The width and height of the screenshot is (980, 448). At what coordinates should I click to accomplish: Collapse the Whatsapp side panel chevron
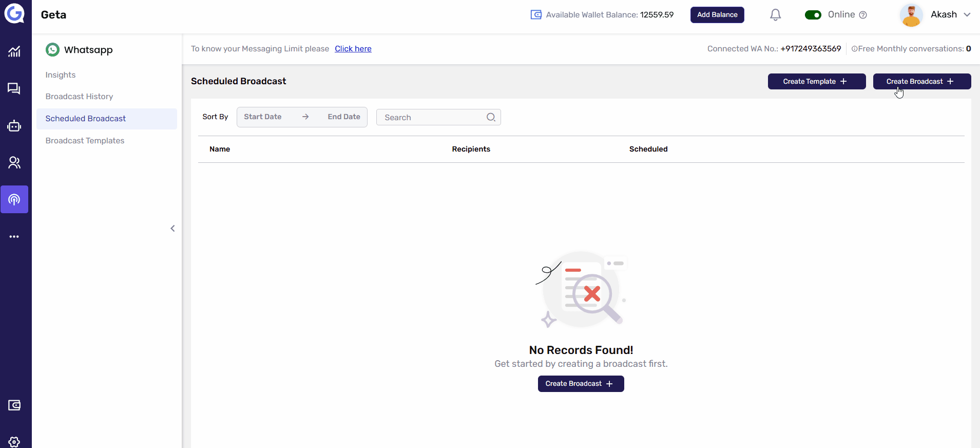pyautogui.click(x=172, y=229)
